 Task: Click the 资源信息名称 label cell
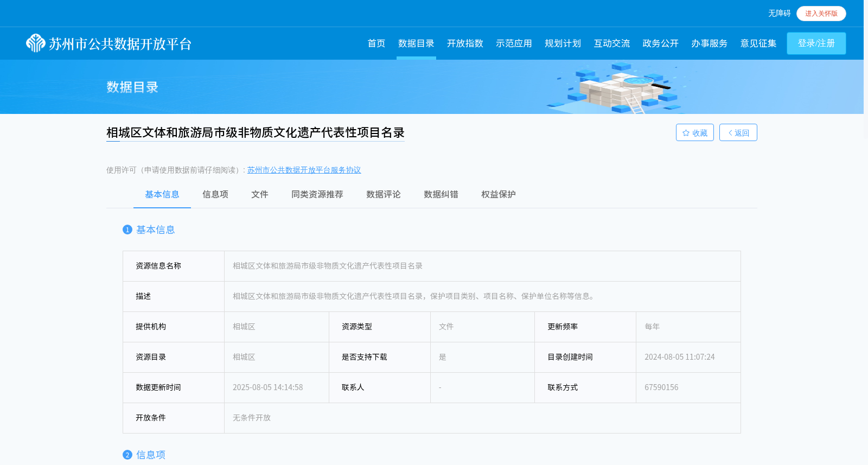(174, 266)
